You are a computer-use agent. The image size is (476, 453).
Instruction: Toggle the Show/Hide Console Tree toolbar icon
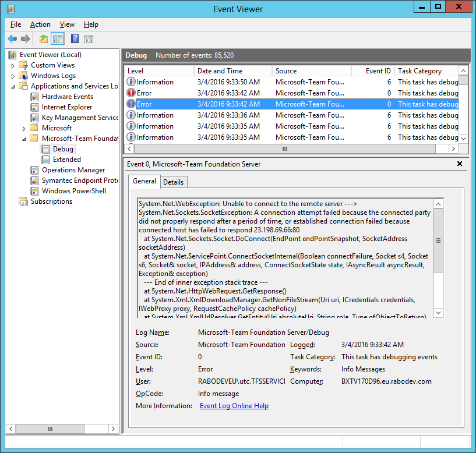[57, 39]
